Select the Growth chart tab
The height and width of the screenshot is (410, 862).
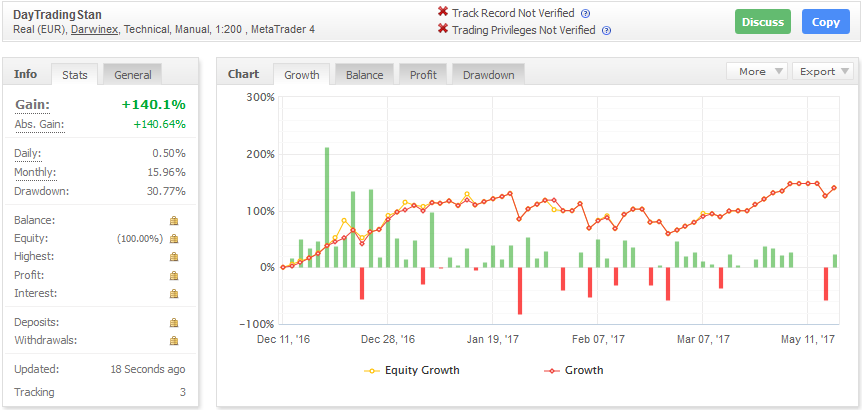[302, 75]
